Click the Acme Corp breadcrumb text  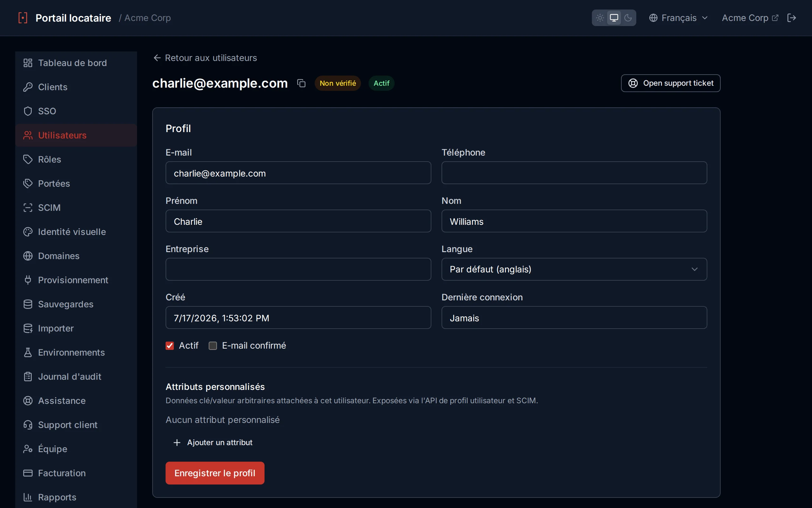pos(147,18)
